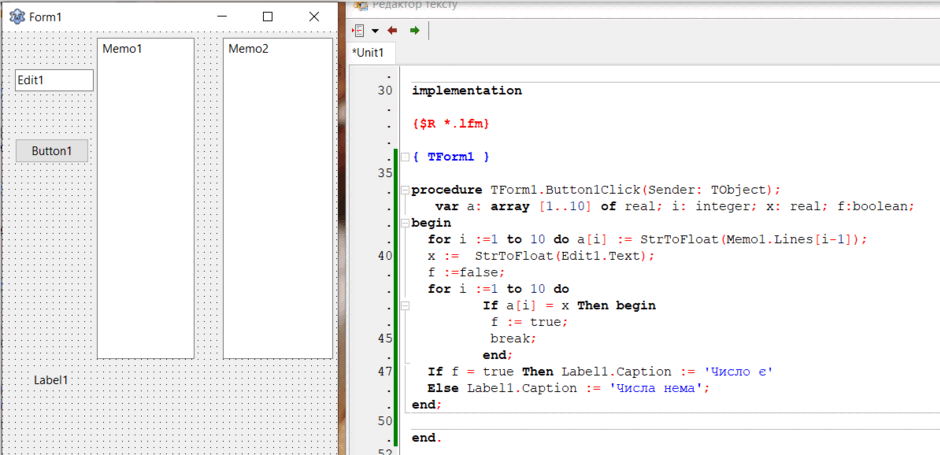Click the {$R *.lfm} directive line
Screen dimensions: 940x455
(x=451, y=124)
